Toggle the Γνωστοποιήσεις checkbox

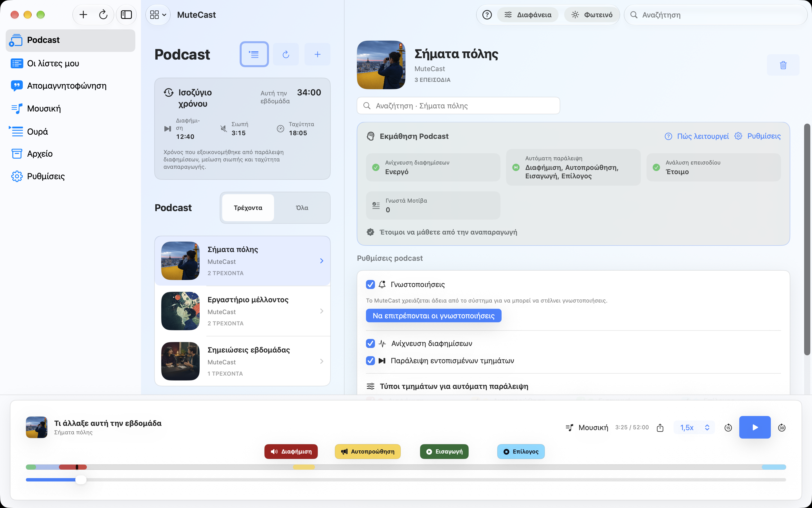click(370, 284)
